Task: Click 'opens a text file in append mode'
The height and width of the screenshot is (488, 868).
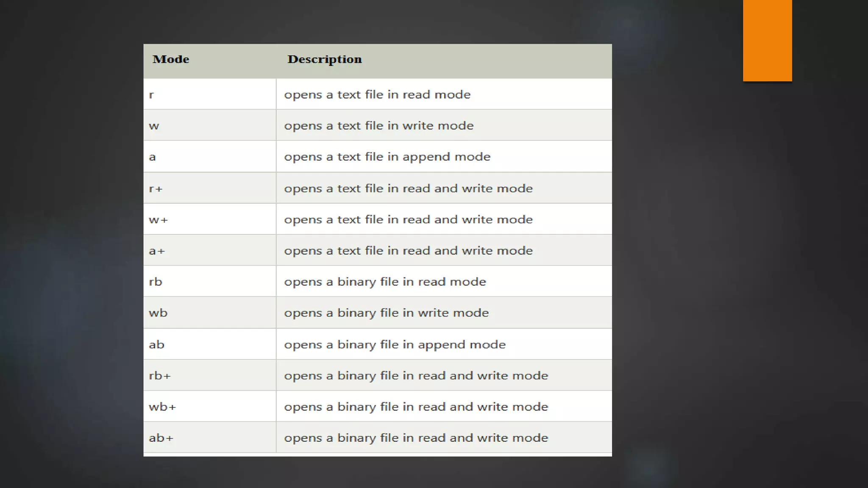Action: (x=387, y=157)
